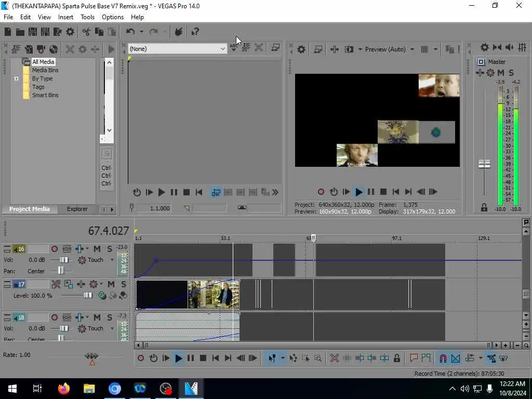Mute video track 17
The width and height of the screenshot is (532, 399).
point(111,284)
